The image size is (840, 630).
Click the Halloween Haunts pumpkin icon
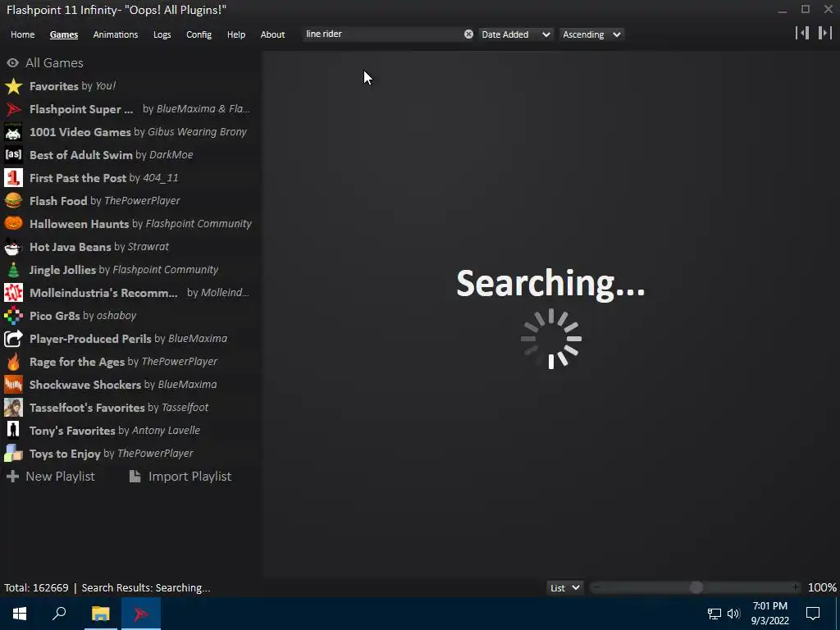pos(13,224)
